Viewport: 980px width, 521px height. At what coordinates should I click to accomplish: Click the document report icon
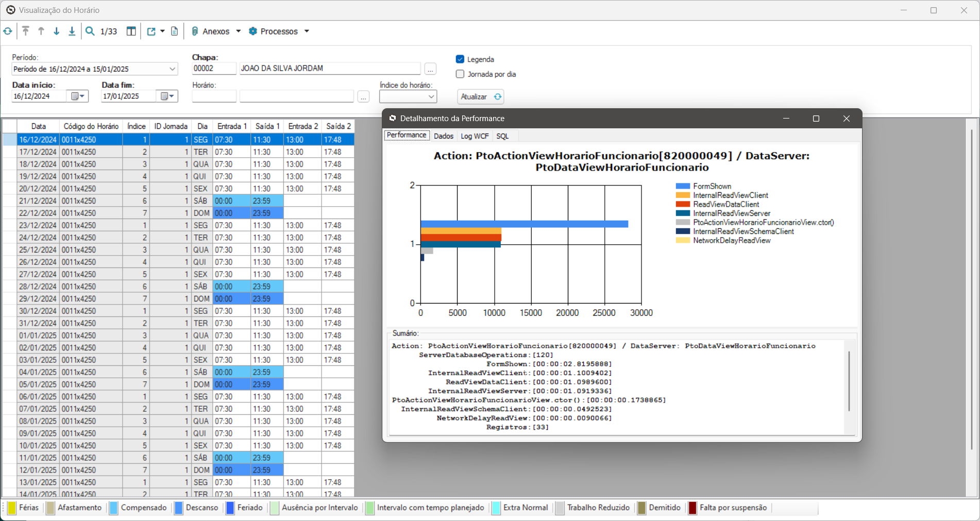[x=175, y=31]
